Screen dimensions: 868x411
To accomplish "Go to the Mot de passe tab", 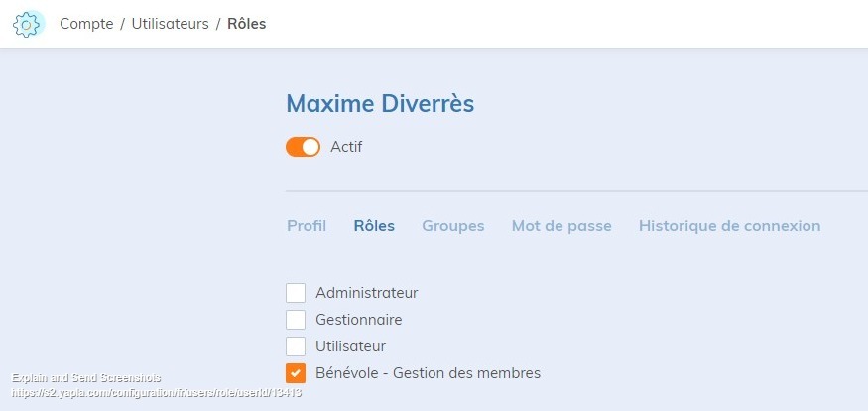I will pos(561,226).
